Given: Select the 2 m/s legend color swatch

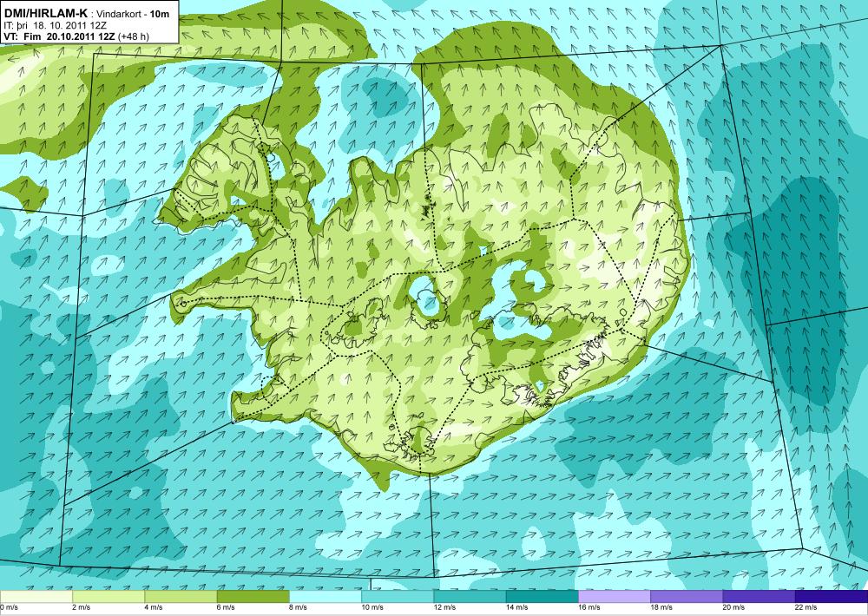Looking at the screenshot, I should (x=108, y=597).
